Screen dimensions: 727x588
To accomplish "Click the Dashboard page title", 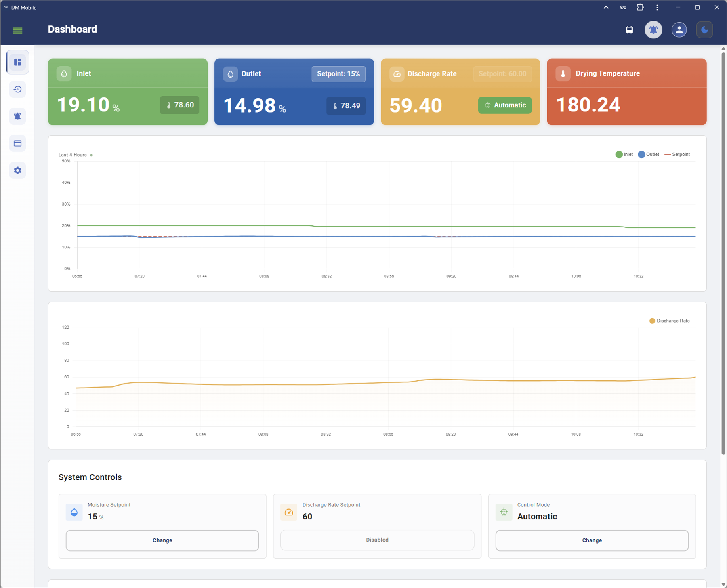I will tap(72, 29).
